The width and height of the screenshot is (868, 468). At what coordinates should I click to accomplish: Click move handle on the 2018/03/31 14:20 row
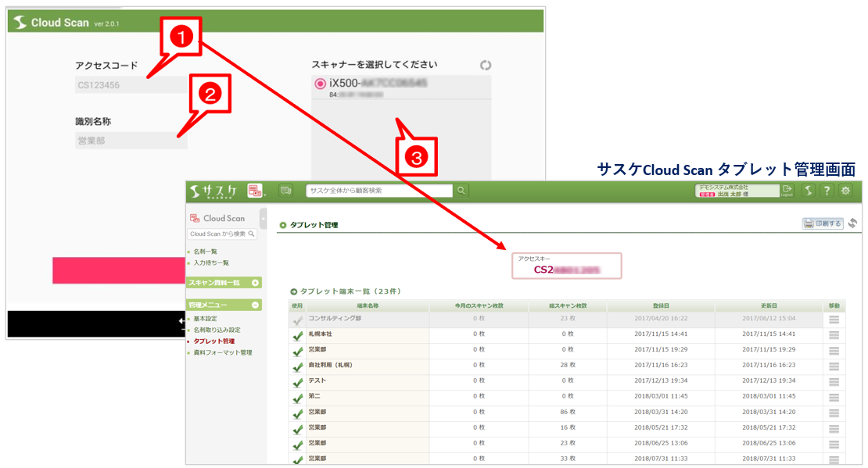[x=834, y=413]
